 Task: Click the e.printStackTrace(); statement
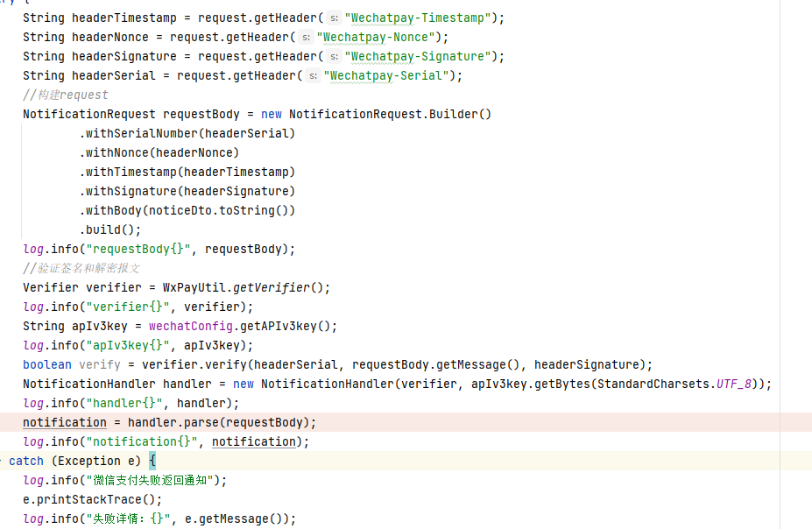(x=92, y=499)
